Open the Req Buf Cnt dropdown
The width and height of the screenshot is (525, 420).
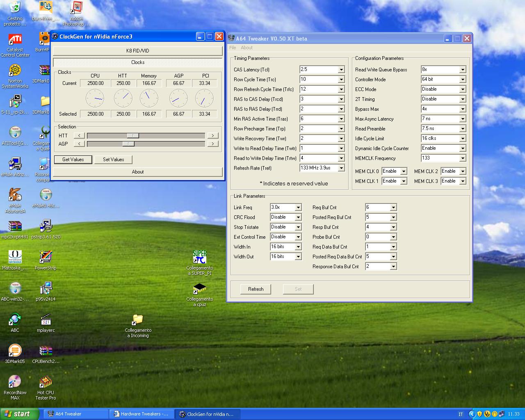click(393, 208)
